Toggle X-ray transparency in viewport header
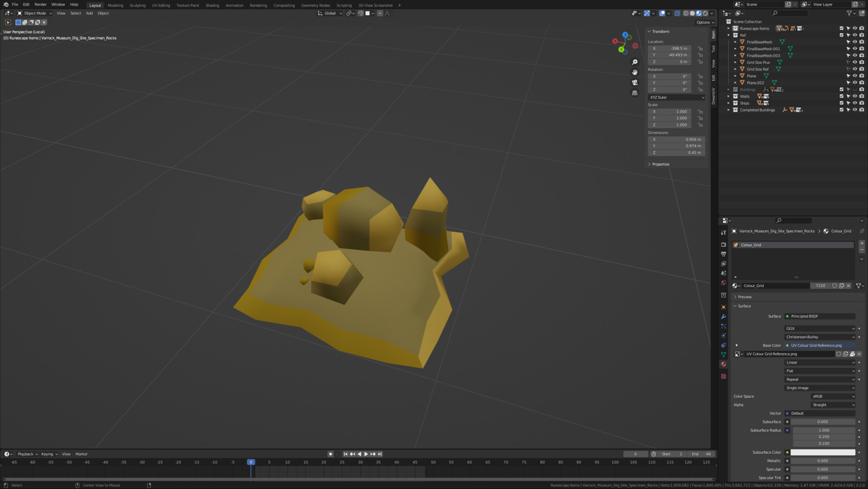This screenshot has width=868, height=489. [x=678, y=13]
